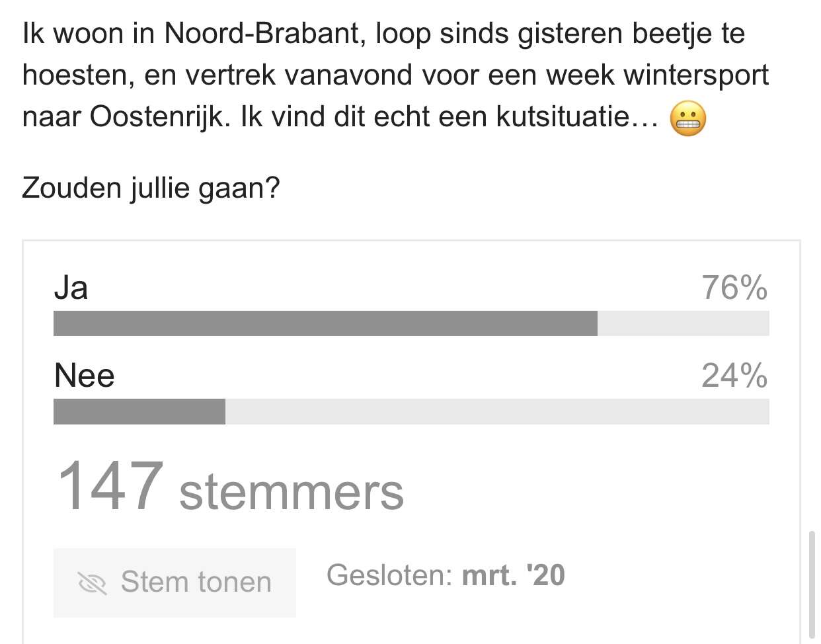821x644 pixels.
Task: Click the question Zouden jullie gaan?
Action: pyautogui.click(x=151, y=188)
